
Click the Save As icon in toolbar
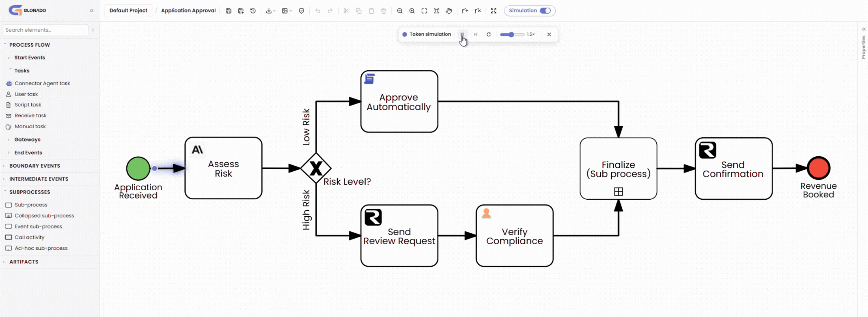[x=241, y=11]
